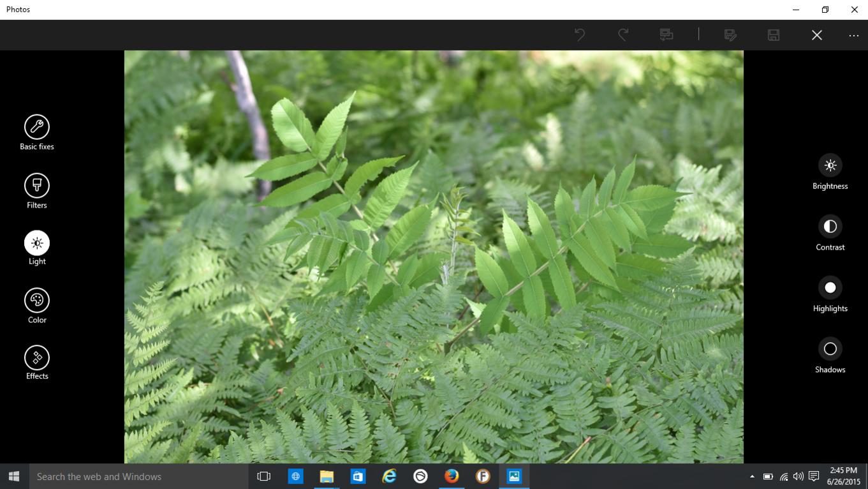This screenshot has height=489, width=868.
Task: Save a copy of the photo
Action: click(731, 34)
